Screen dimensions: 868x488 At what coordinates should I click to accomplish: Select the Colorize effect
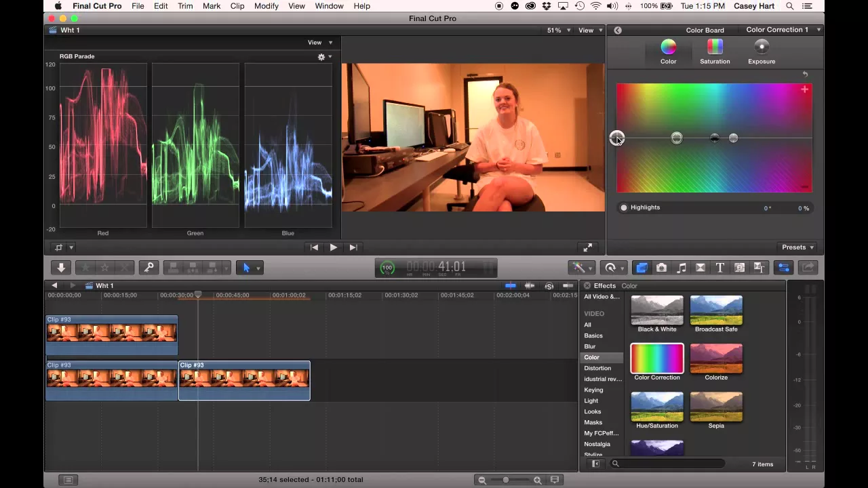pos(716,363)
